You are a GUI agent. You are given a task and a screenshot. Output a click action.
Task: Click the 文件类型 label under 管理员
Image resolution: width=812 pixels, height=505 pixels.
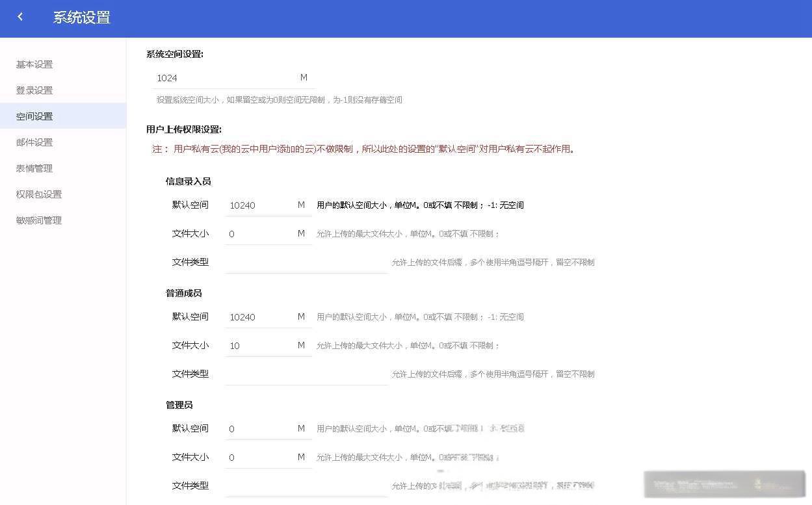pos(190,486)
